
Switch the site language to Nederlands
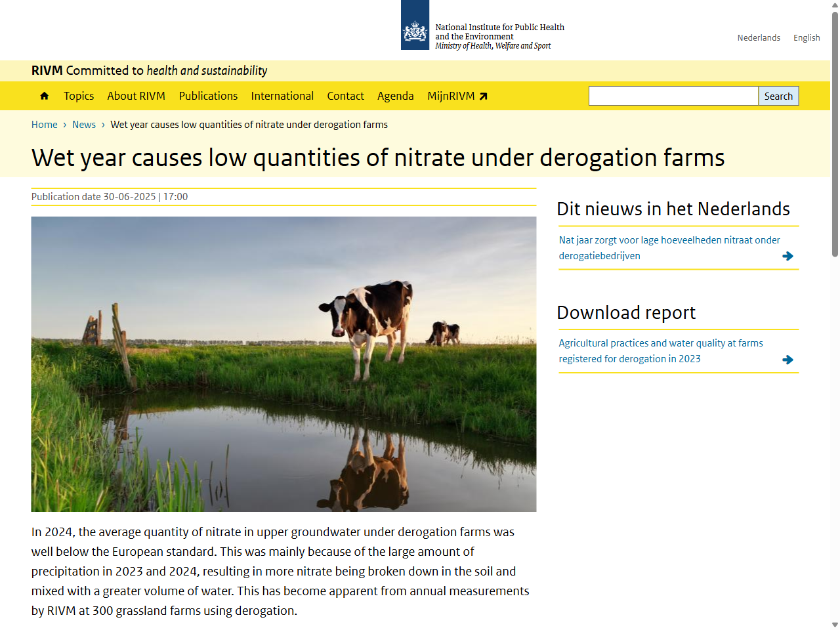click(x=759, y=37)
